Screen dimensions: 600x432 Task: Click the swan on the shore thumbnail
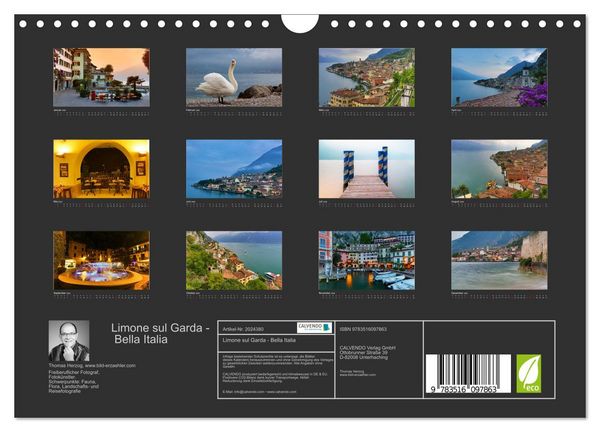tap(234, 77)
